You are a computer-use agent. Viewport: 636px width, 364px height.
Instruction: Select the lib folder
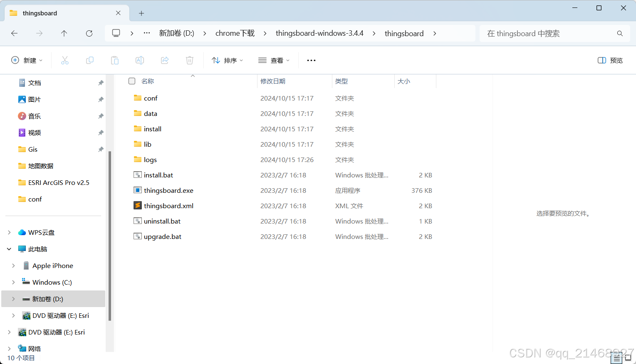[147, 144]
